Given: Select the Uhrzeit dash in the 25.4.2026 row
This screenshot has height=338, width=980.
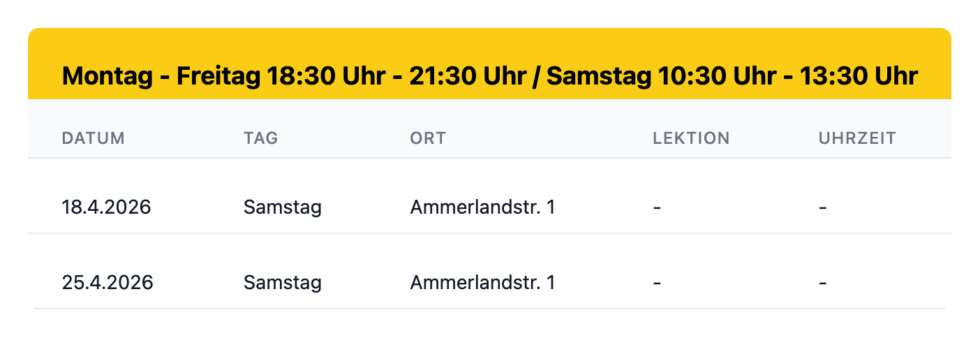Looking at the screenshot, I should pos(823,284).
